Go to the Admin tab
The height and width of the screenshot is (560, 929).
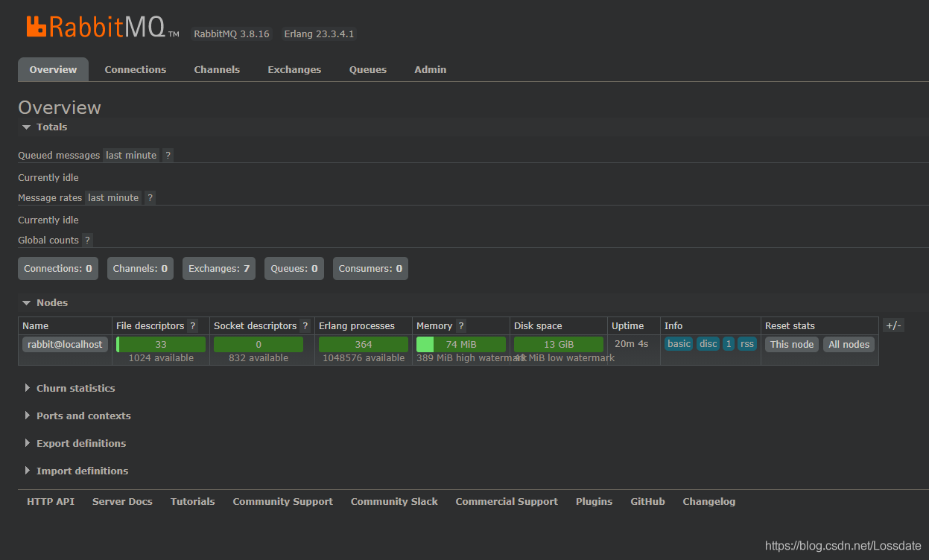click(x=431, y=69)
